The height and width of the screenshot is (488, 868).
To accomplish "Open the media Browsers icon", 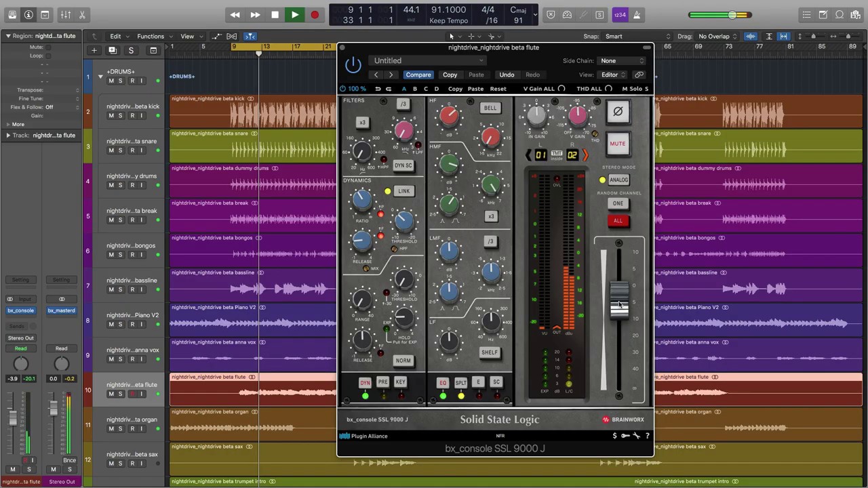I will pos(856,15).
